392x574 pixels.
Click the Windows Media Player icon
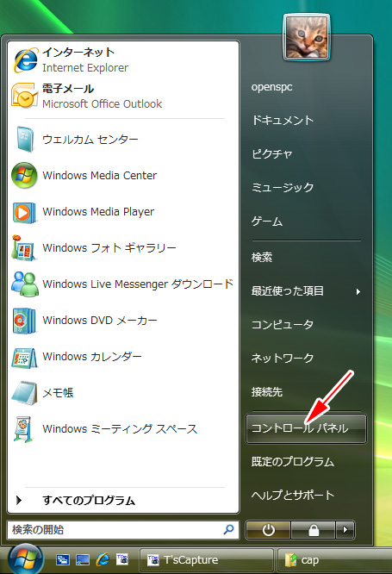[x=24, y=212]
